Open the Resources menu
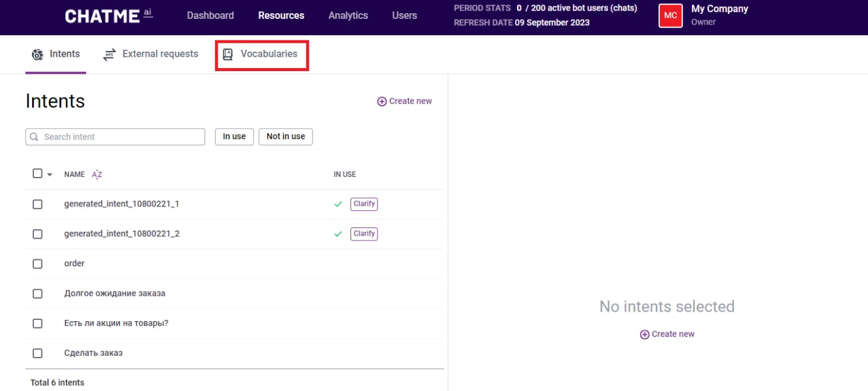868x391 pixels. (281, 16)
